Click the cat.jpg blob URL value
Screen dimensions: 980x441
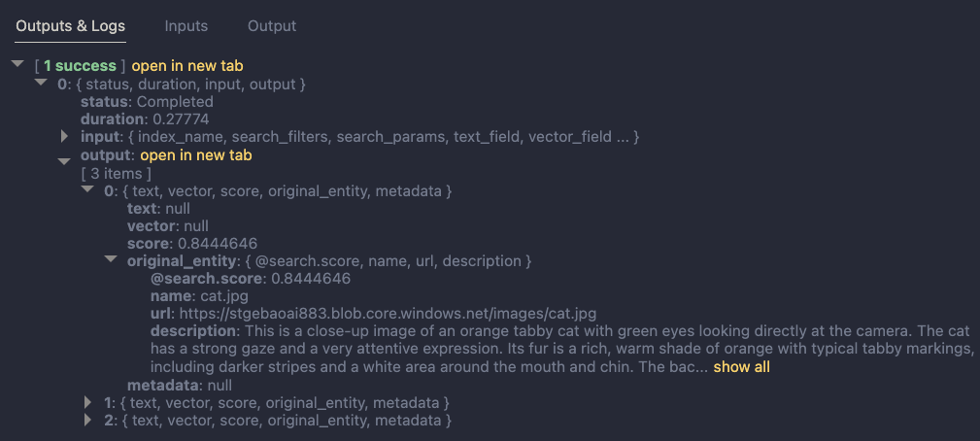(x=387, y=314)
